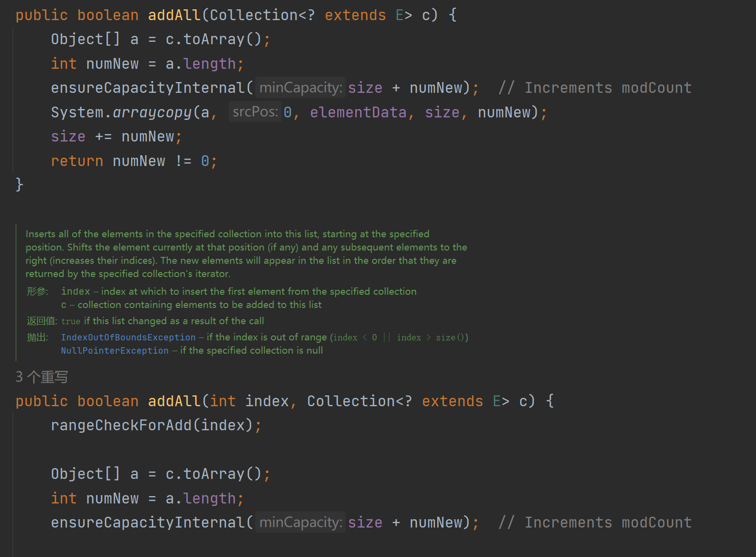Click the "形参:" label in the docs

37,292
